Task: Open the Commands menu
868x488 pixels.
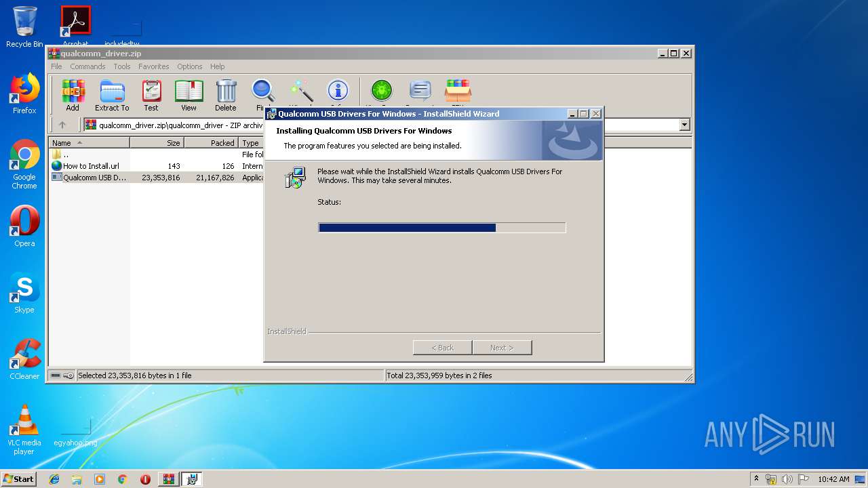Action: pos(87,66)
